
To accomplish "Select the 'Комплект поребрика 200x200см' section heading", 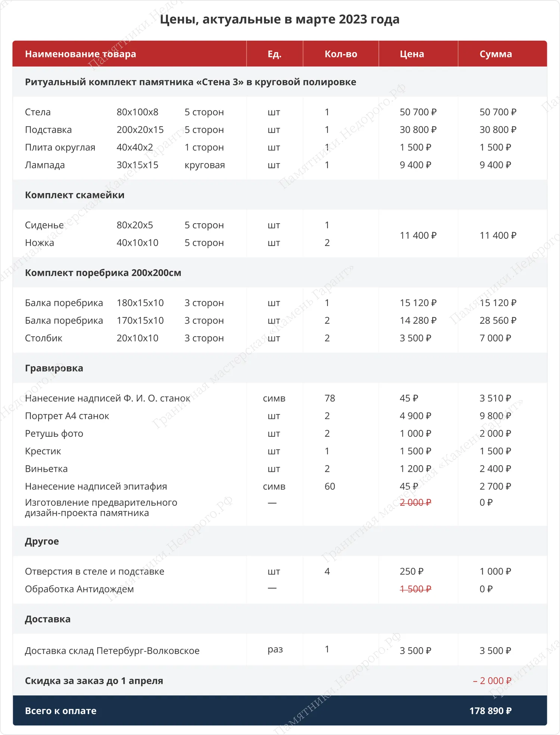I will coord(103,273).
